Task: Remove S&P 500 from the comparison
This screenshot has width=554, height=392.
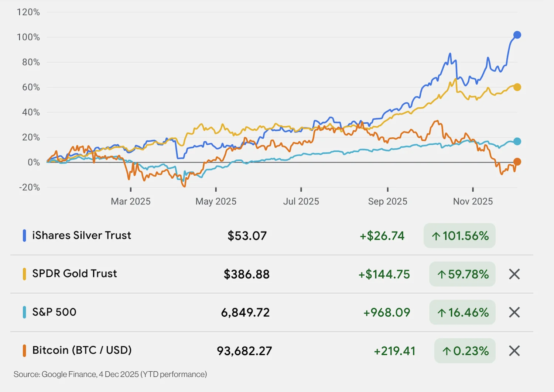Action: (514, 312)
